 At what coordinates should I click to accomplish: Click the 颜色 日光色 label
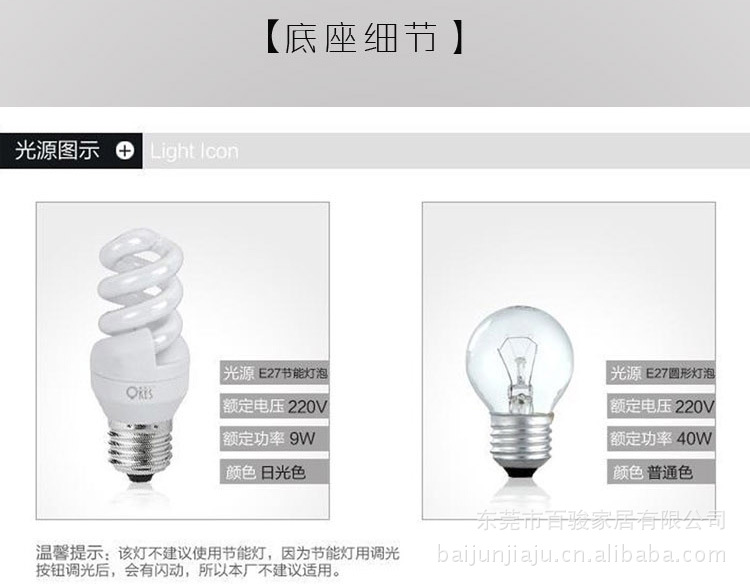click(275, 472)
